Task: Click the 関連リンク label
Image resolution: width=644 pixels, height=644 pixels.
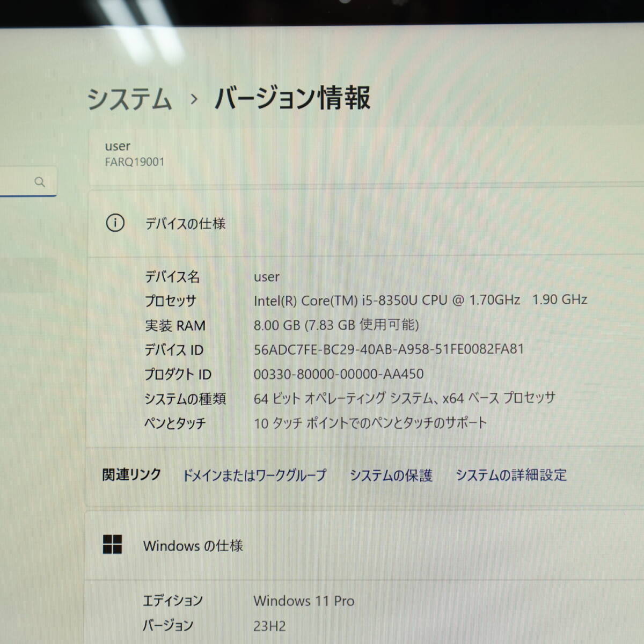Action: 131,475
